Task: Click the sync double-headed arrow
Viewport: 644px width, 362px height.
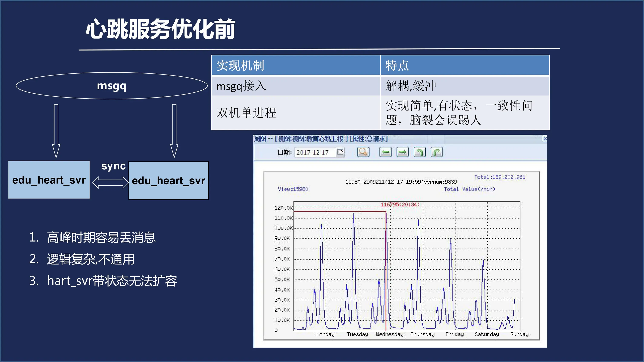Action: pyautogui.click(x=111, y=182)
